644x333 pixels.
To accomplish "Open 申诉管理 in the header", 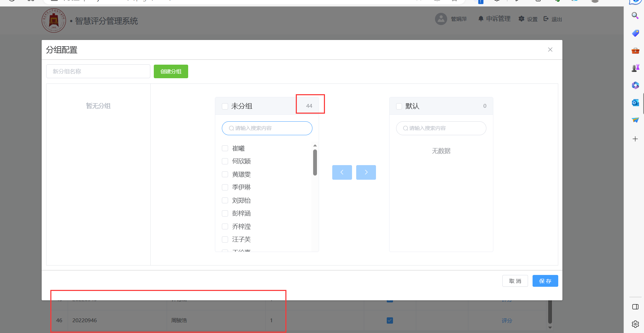I will point(494,19).
